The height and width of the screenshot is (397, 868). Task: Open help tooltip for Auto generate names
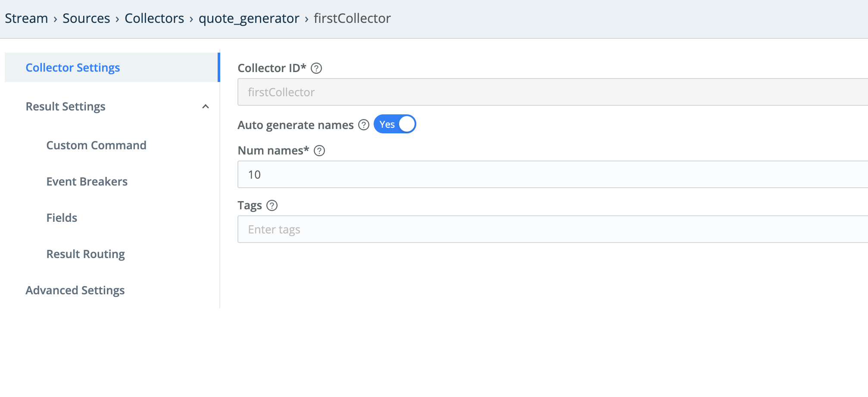click(363, 125)
